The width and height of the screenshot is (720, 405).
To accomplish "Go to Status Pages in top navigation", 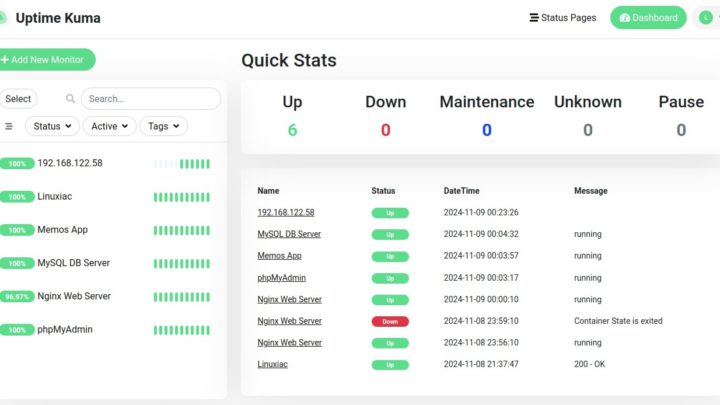I will point(568,18).
